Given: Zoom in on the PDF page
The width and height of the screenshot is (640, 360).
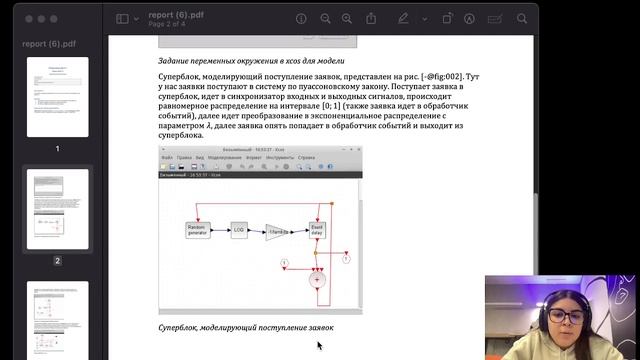Looking at the screenshot, I should coord(347,19).
